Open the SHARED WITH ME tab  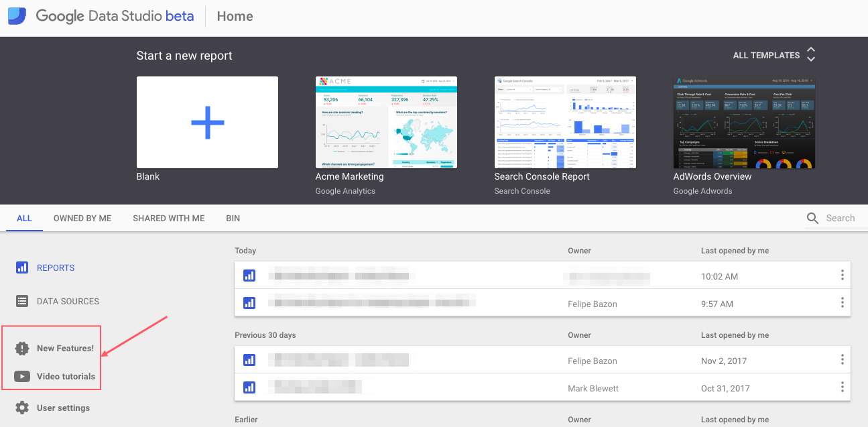[168, 218]
